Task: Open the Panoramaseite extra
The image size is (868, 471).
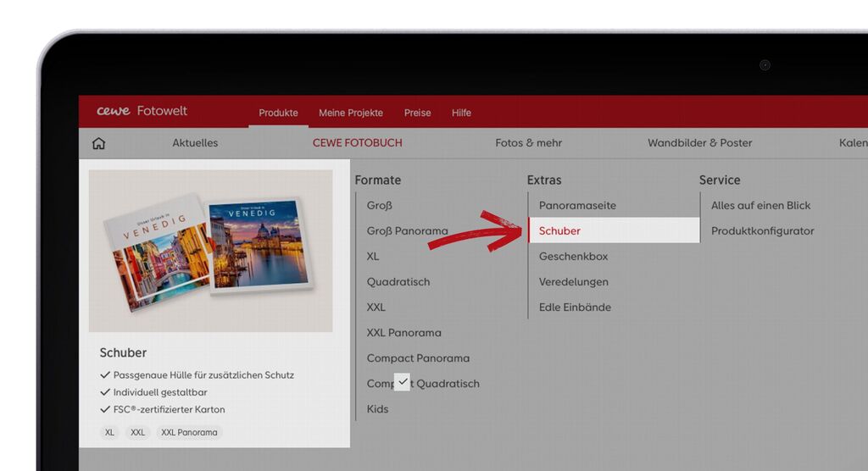Action: (x=577, y=205)
